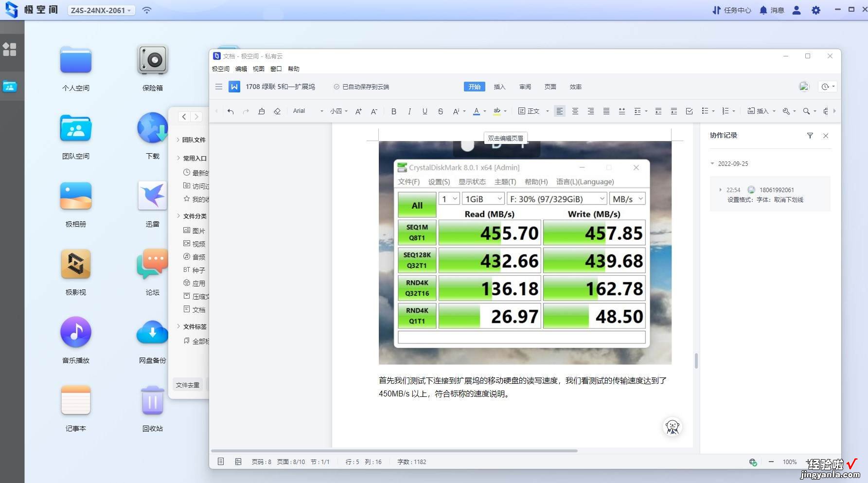Click the undo arrow in document toolbar
The height and width of the screenshot is (483, 868).
230,111
